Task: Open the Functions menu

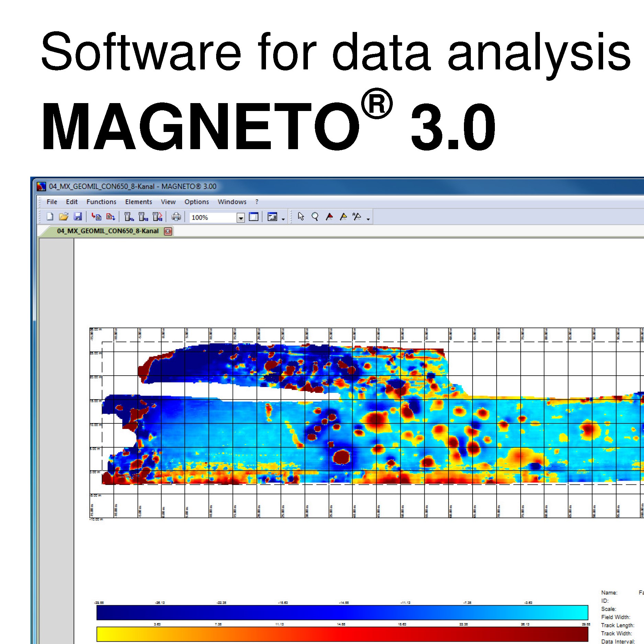Action: tap(101, 202)
